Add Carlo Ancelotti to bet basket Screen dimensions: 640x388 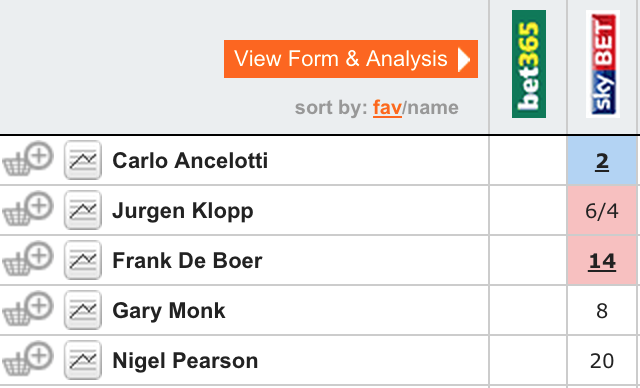coord(28,160)
